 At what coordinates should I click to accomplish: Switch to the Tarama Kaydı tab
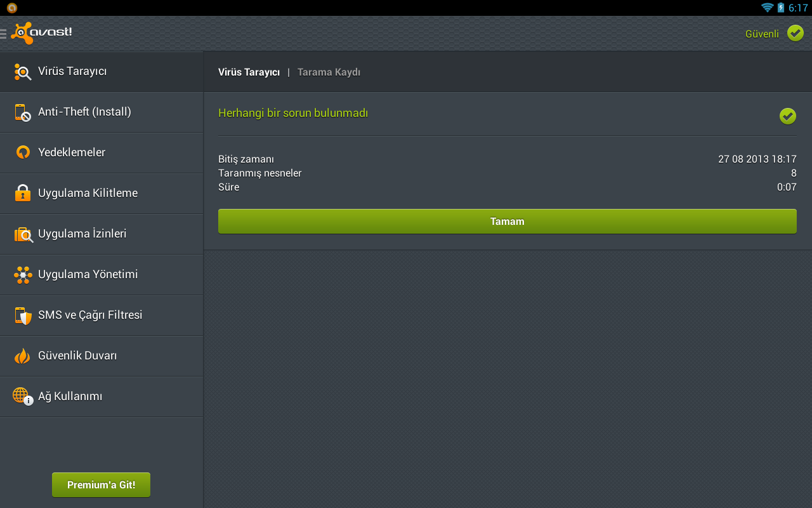pyautogui.click(x=329, y=72)
